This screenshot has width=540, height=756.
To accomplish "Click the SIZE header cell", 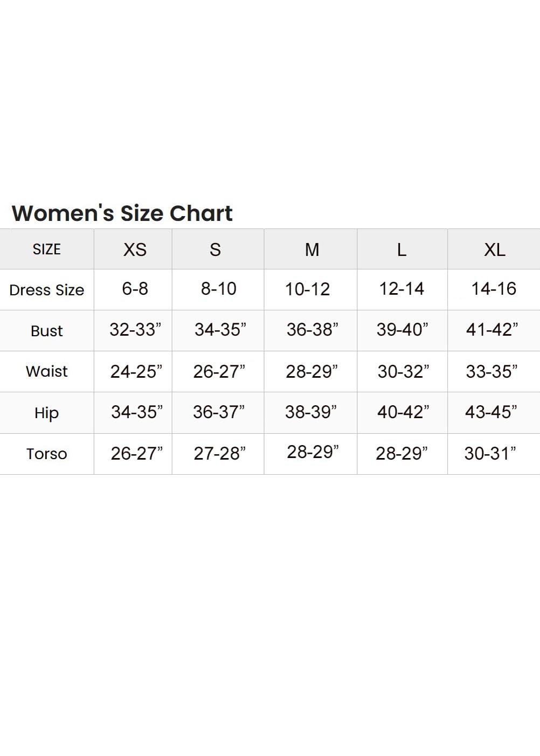I will point(46,249).
